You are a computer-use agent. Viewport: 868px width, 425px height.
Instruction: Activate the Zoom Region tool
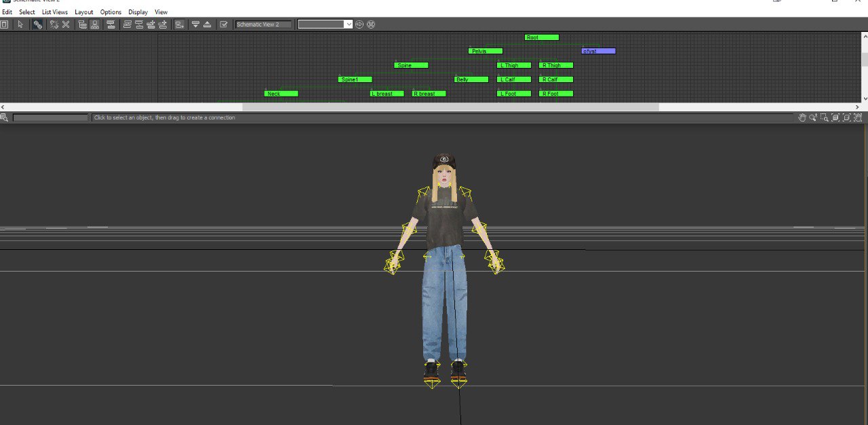(825, 117)
